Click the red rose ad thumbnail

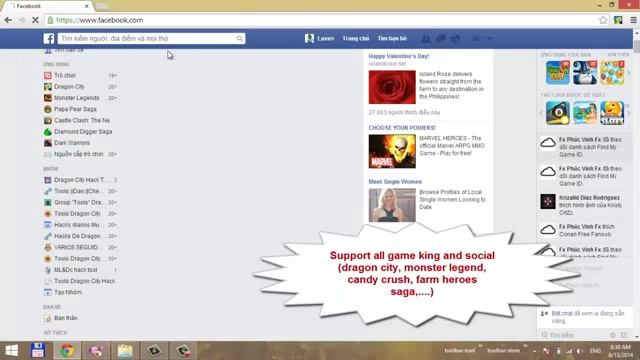tap(392, 87)
